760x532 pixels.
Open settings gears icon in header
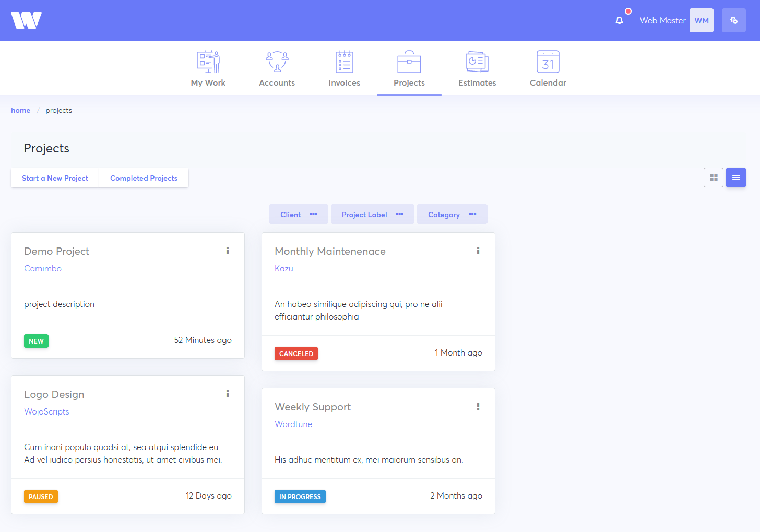coord(733,20)
